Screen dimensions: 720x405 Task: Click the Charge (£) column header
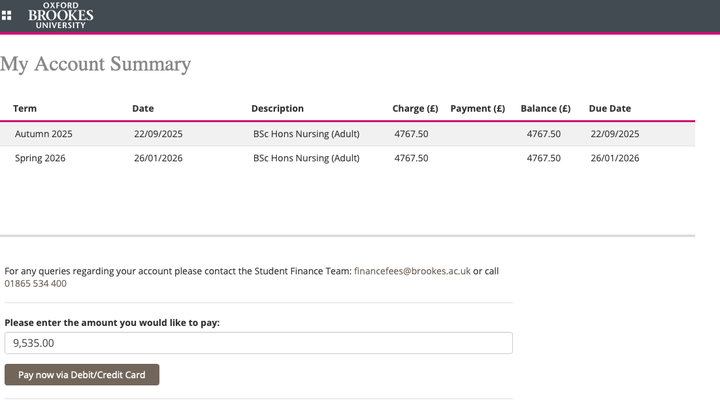pyautogui.click(x=415, y=108)
